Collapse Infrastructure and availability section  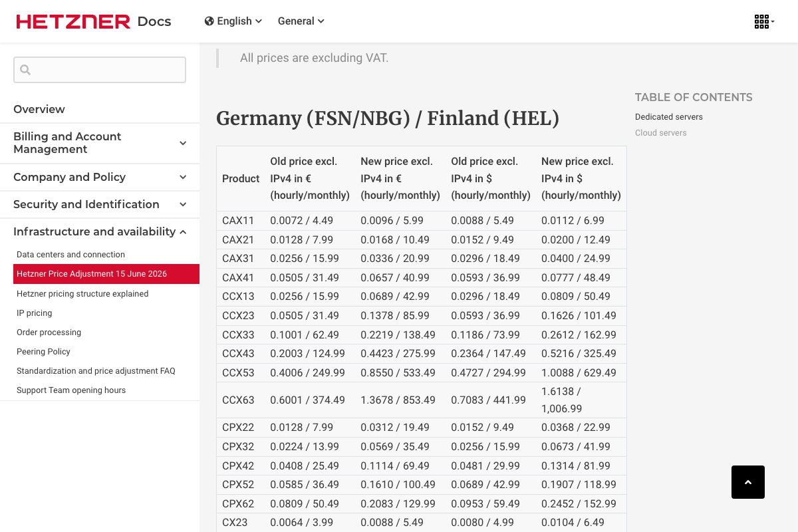click(x=100, y=231)
